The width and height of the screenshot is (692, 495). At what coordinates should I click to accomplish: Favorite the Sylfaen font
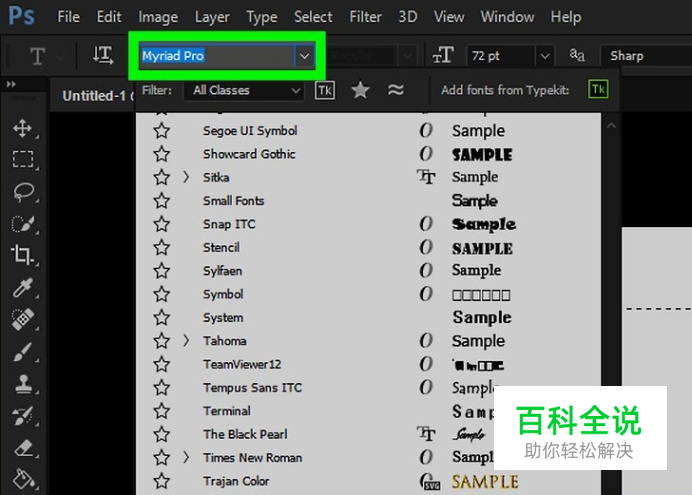click(x=162, y=271)
